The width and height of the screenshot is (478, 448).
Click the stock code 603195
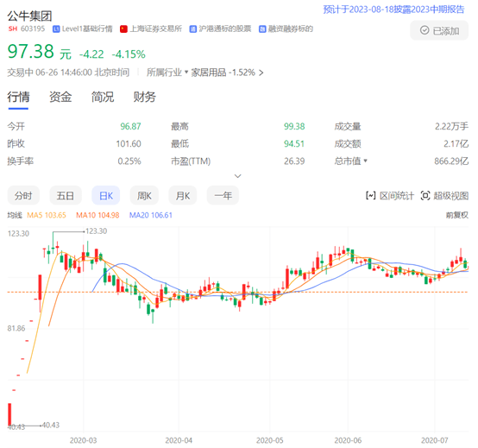[33, 29]
